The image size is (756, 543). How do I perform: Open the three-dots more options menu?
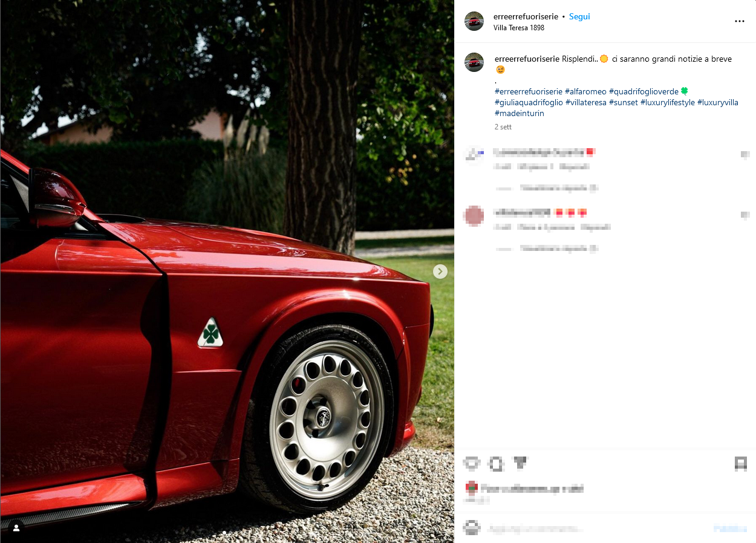[739, 21]
